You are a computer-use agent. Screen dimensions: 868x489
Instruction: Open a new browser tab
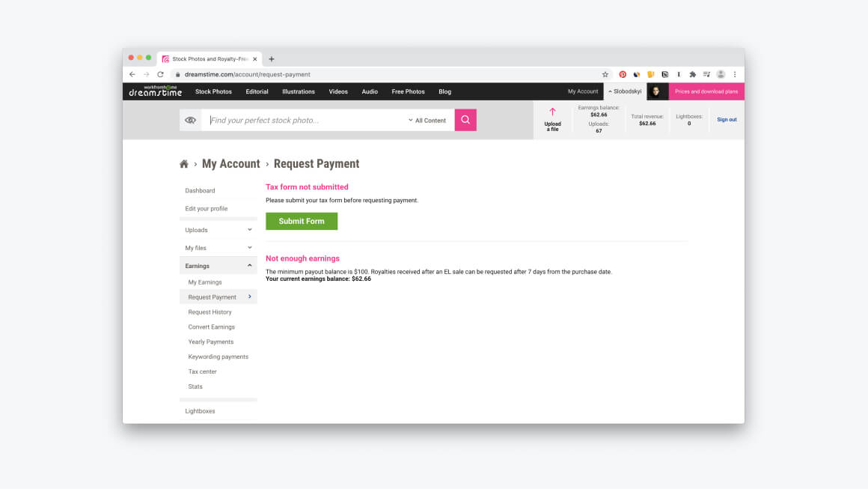[x=271, y=58]
